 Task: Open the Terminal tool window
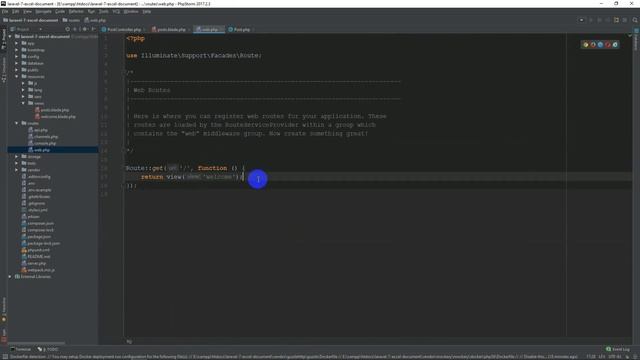click(21, 349)
